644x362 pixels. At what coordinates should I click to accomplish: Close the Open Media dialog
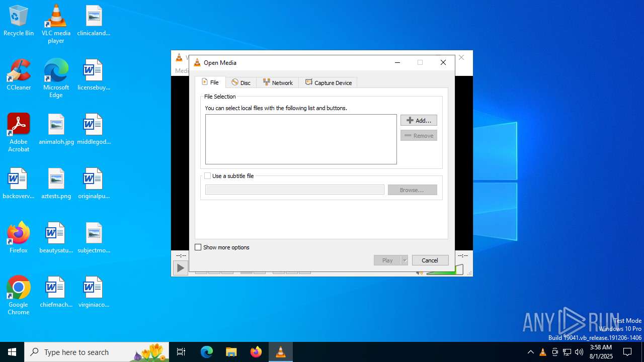443,62
